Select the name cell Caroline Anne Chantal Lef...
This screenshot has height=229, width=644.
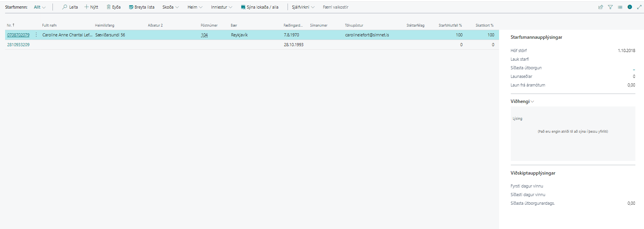(x=67, y=35)
